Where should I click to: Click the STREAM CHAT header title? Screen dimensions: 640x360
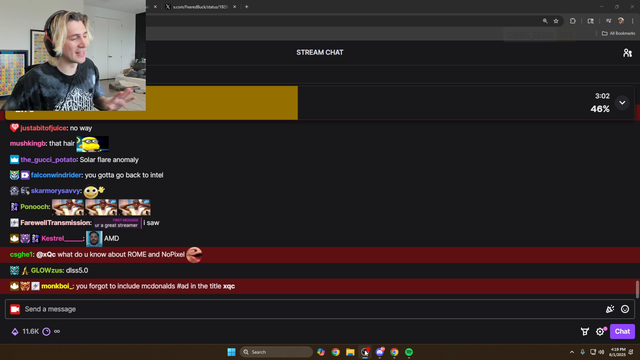[320, 52]
